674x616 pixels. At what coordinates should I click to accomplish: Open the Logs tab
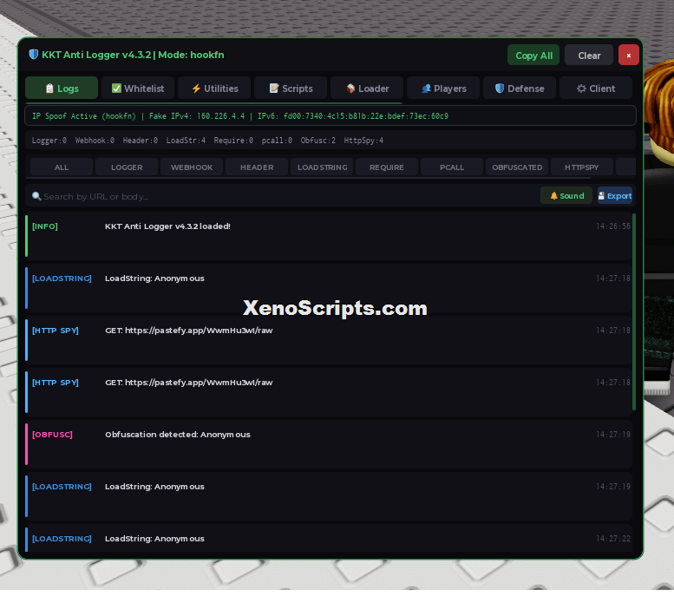[62, 88]
